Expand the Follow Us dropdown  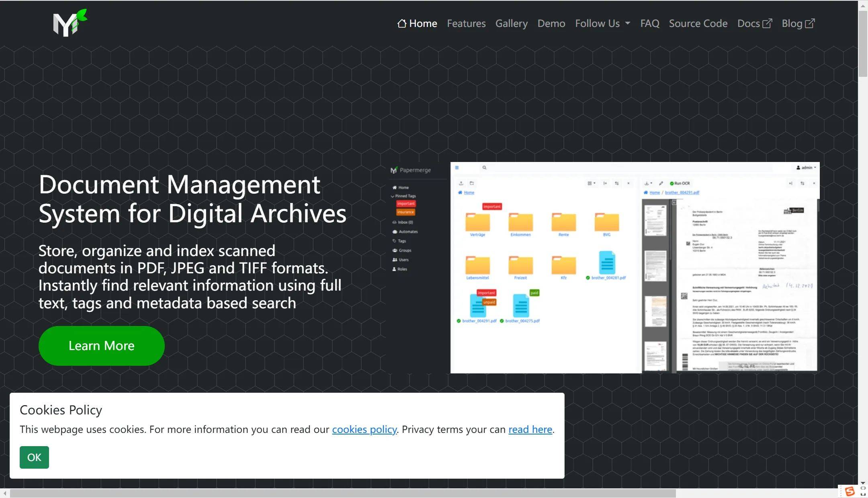click(602, 23)
